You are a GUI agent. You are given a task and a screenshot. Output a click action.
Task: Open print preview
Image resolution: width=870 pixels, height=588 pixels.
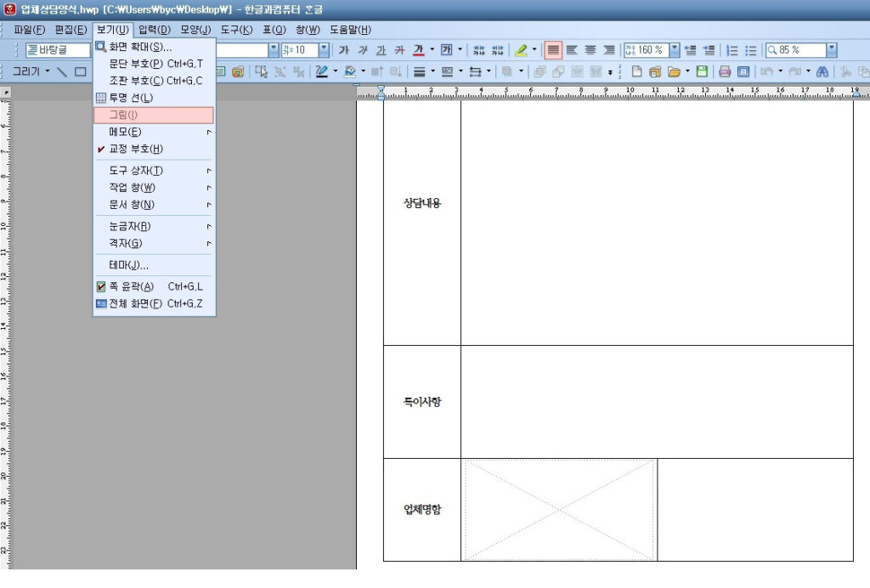click(x=743, y=71)
